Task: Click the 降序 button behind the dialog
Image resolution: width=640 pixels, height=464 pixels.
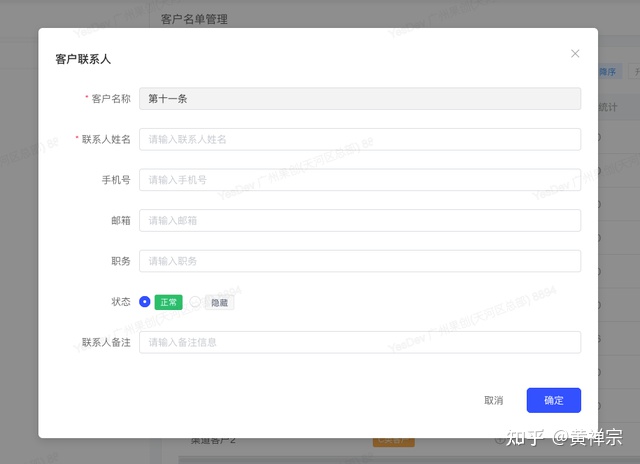Action: tap(610, 72)
